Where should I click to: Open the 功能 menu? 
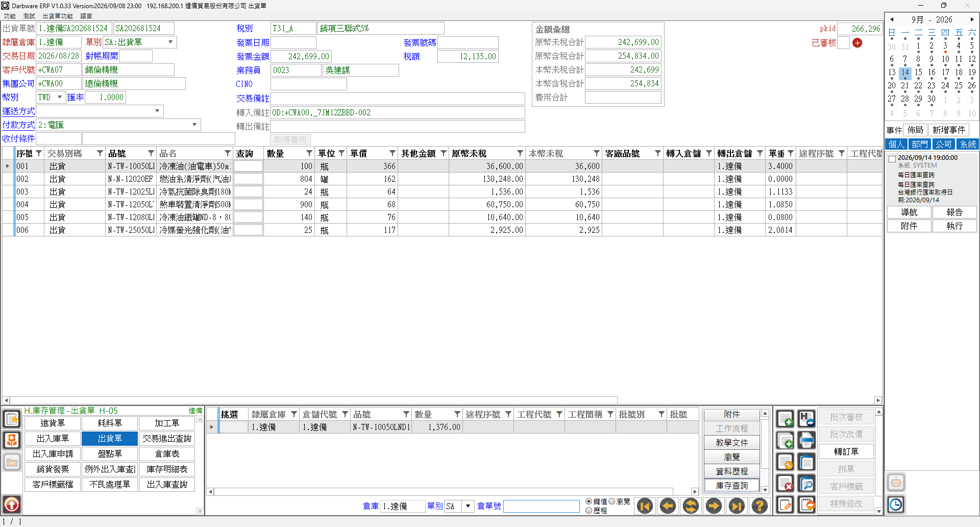[x=10, y=16]
